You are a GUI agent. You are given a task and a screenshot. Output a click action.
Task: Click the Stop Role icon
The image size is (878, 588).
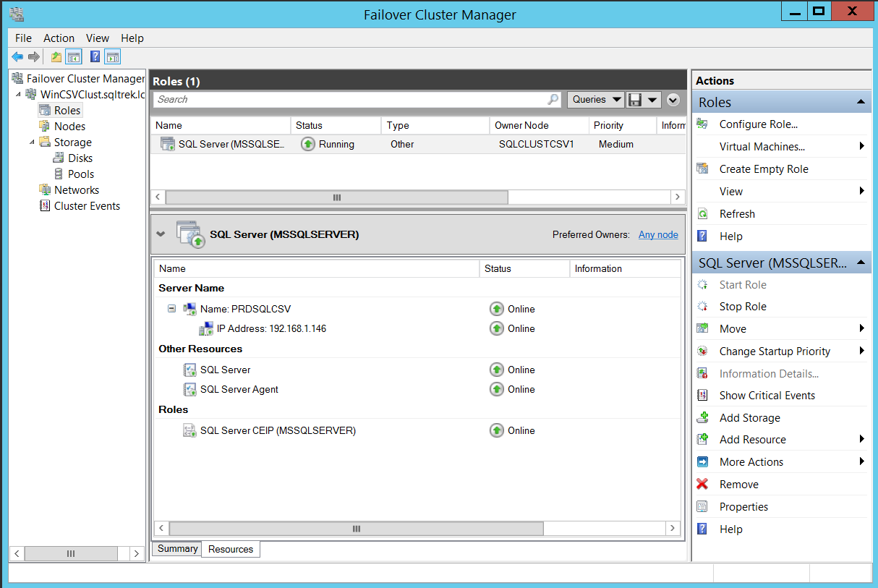[702, 307]
